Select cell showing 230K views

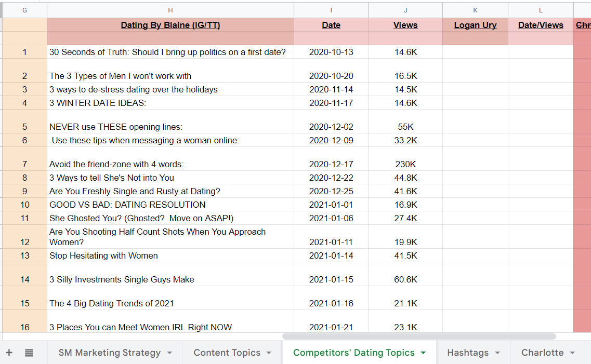tap(405, 164)
